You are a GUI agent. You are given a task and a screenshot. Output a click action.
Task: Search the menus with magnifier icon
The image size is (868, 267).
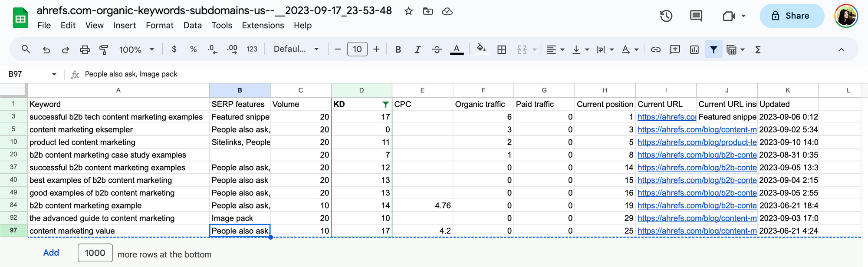(x=26, y=49)
